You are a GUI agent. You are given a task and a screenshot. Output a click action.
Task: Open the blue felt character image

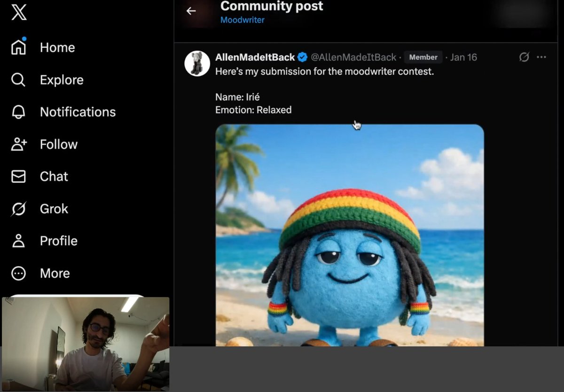[350, 235]
